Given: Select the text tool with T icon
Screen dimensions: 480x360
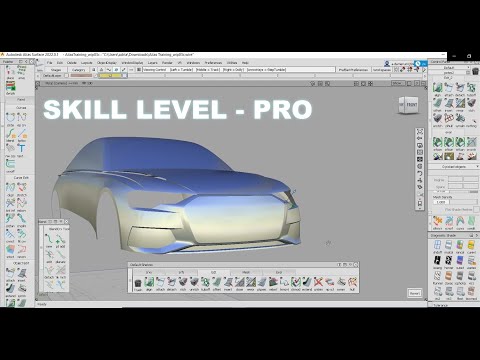Looking at the screenshot, I should 22,148.
